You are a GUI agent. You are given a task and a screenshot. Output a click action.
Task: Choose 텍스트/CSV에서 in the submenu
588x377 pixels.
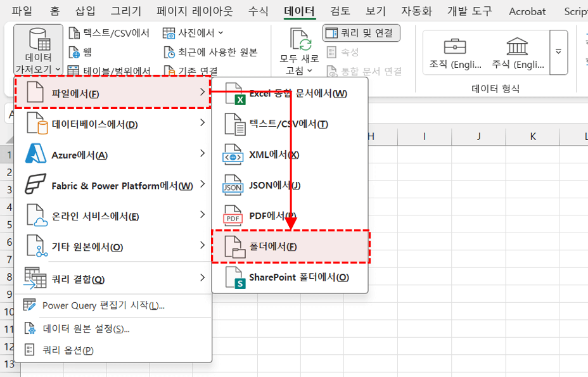(288, 124)
